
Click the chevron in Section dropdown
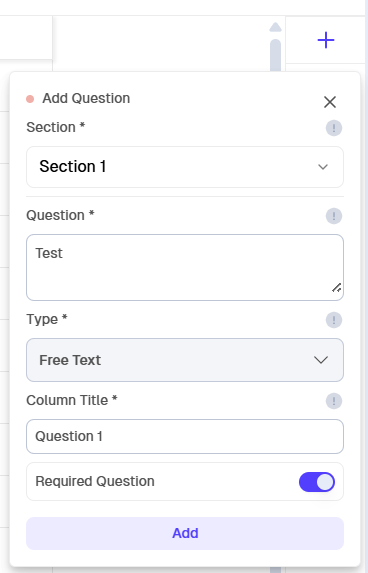pyautogui.click(x=323, y=167)
